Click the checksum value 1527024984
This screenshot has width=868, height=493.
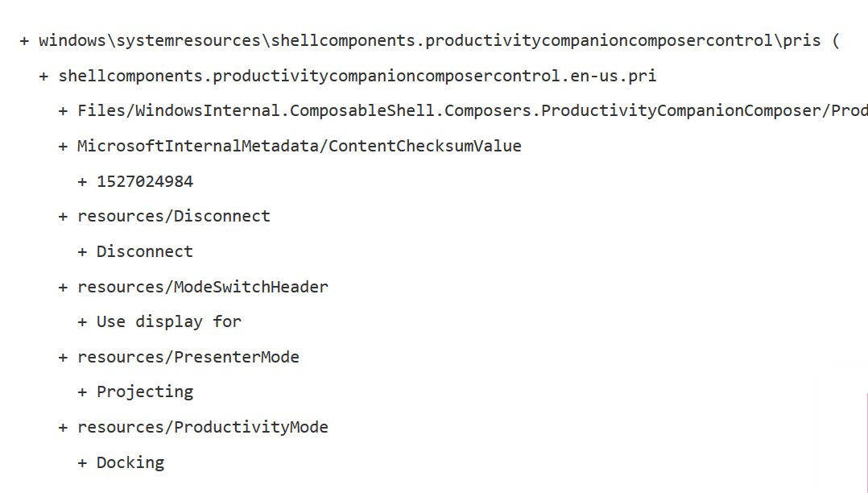pos(145,181)
